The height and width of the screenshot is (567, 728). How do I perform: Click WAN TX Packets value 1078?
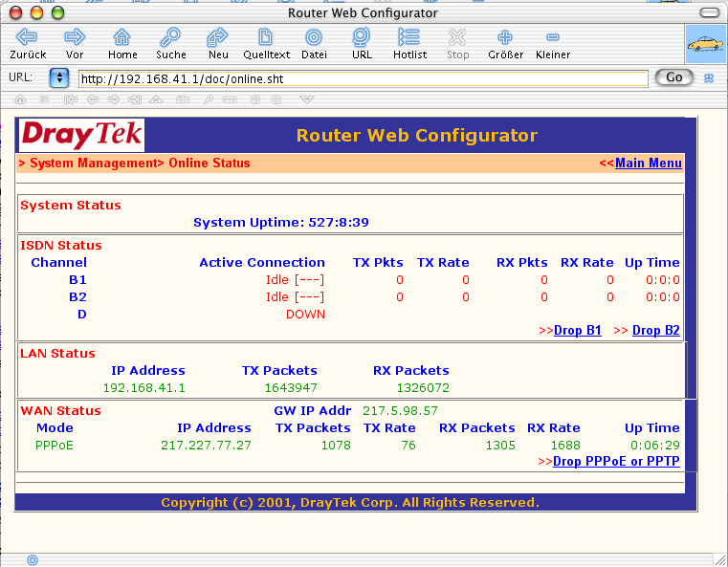pos(336,446)
